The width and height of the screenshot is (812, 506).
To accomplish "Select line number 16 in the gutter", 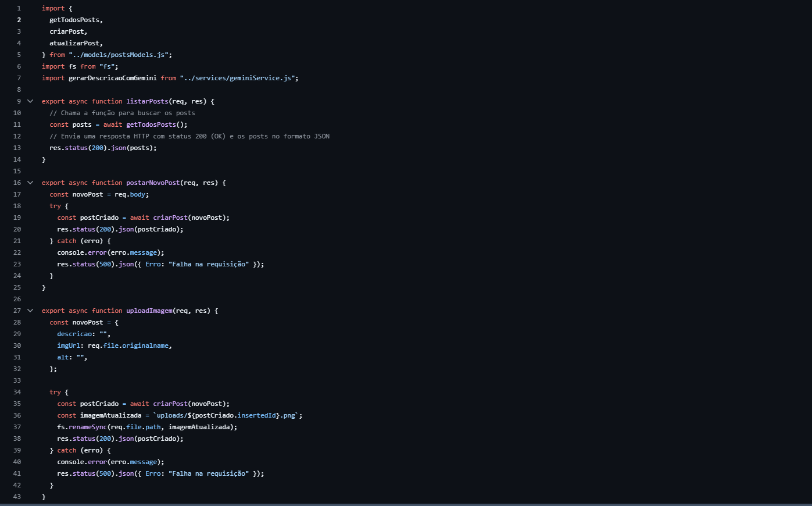I will [17, 182].
